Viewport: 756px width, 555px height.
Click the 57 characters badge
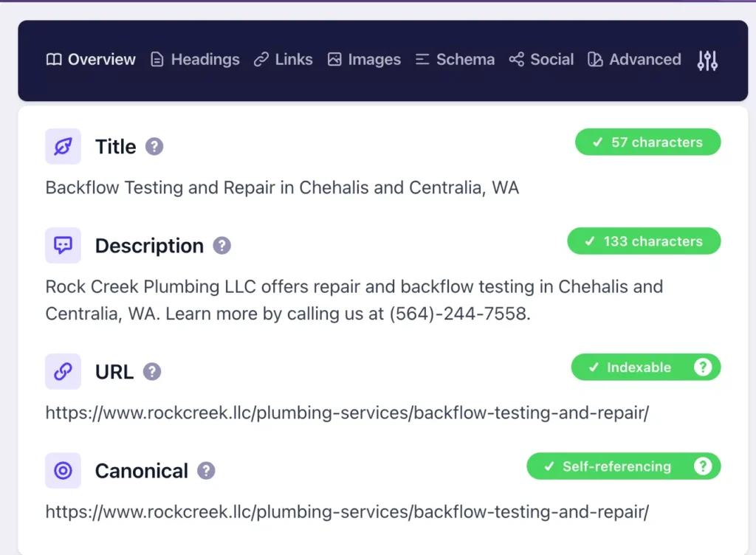(647, 142)
